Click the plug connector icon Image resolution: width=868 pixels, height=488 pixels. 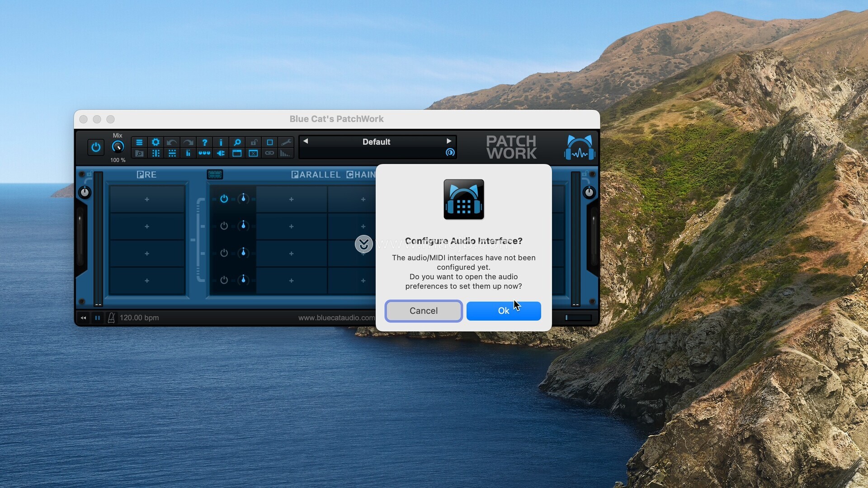[x=221, y=154]
